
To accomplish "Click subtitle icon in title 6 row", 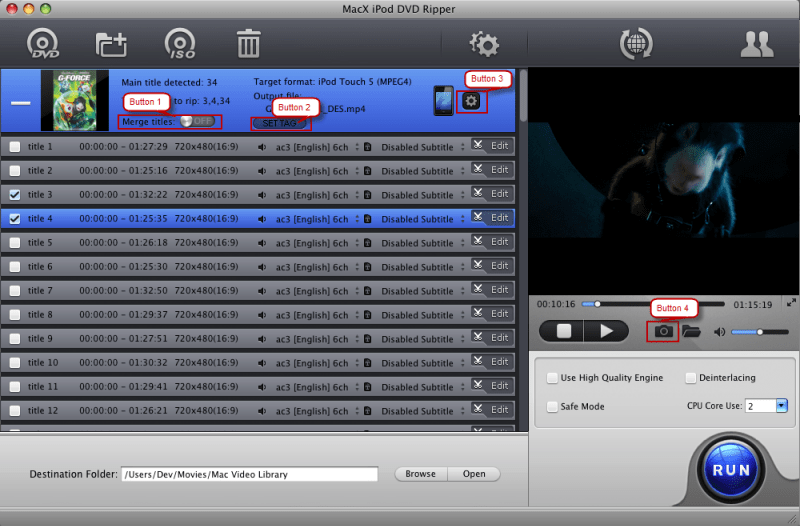I will point(367,267).
